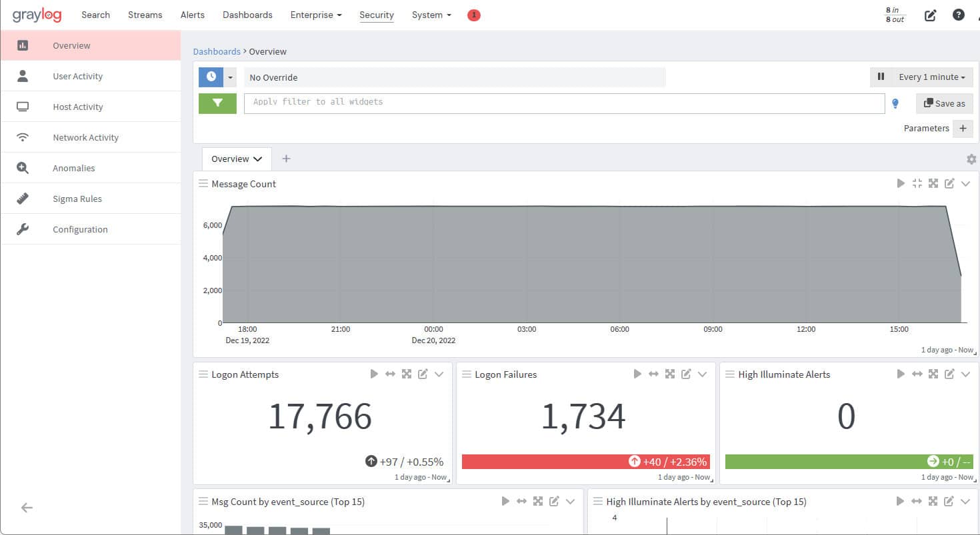Click the Host Activity monitor icon
The width and height of the screenshot is (980, 535).
23,107
